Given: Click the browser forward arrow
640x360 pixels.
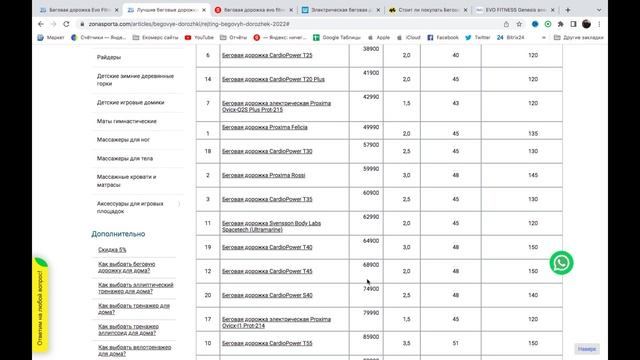Looking at the screenshot, I should coord(53,24).
